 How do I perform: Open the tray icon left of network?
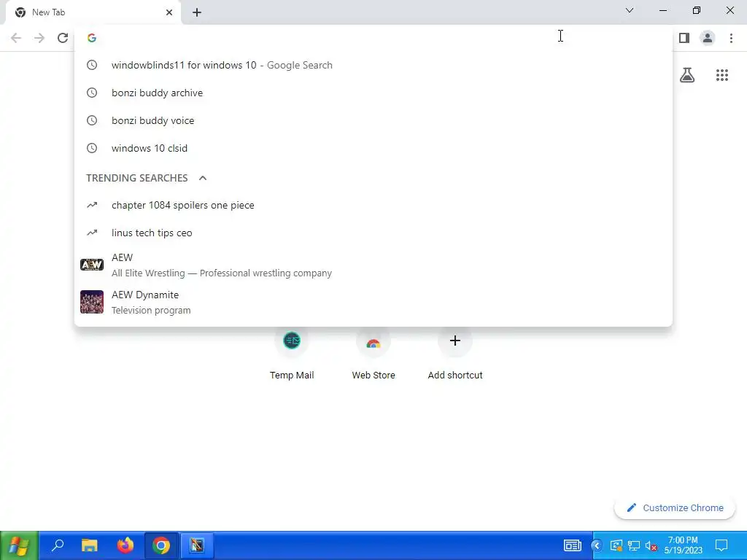(x=616, y=545)
